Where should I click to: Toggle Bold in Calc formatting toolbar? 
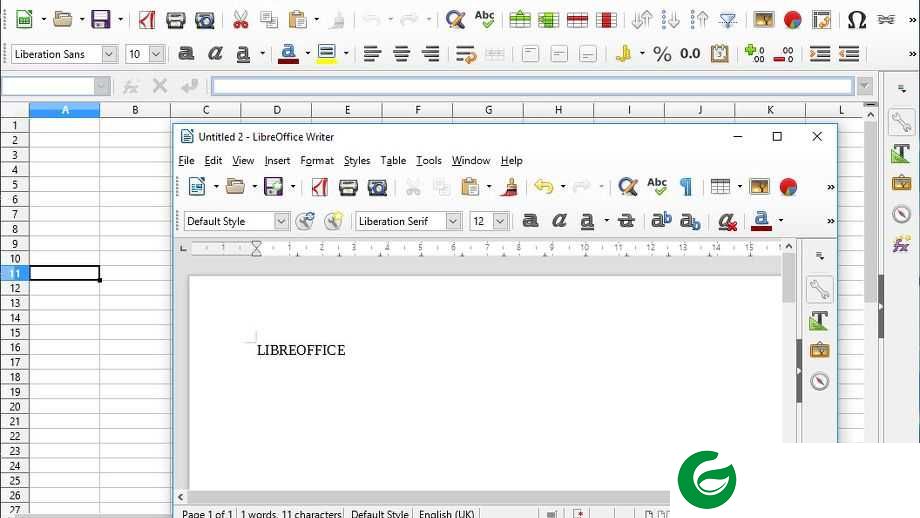click(x=186, y=54)
